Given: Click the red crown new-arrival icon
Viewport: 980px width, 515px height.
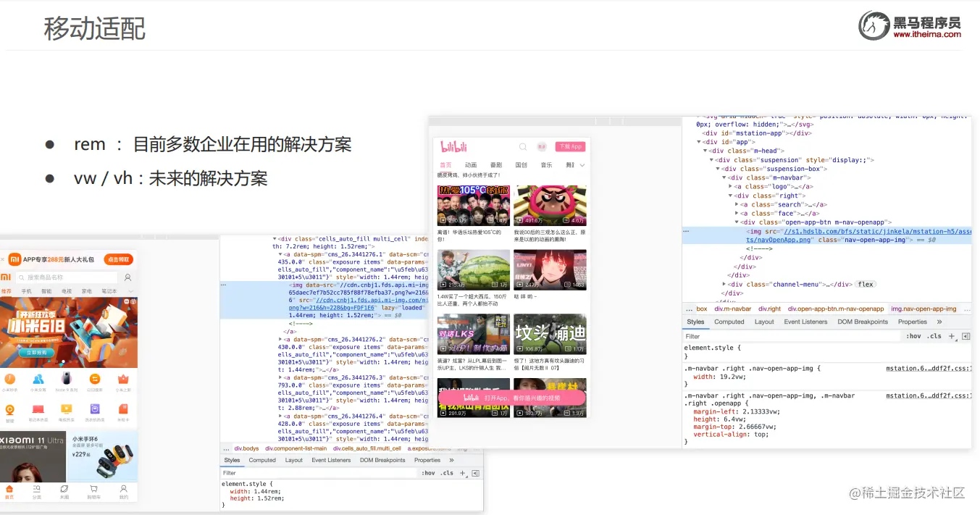Looking at the screenshot, I should click(123, 379).
